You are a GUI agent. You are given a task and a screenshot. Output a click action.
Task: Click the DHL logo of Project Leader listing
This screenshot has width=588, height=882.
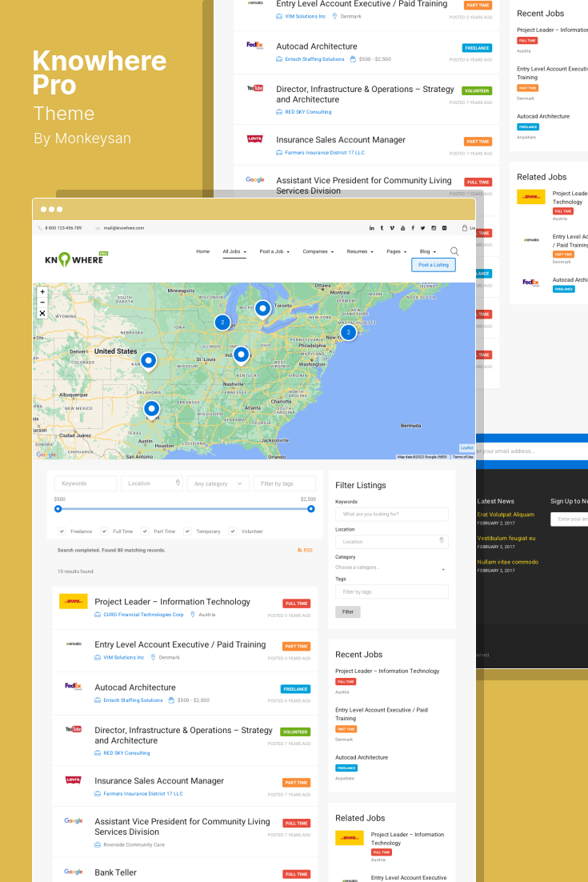tap(74, 601)
